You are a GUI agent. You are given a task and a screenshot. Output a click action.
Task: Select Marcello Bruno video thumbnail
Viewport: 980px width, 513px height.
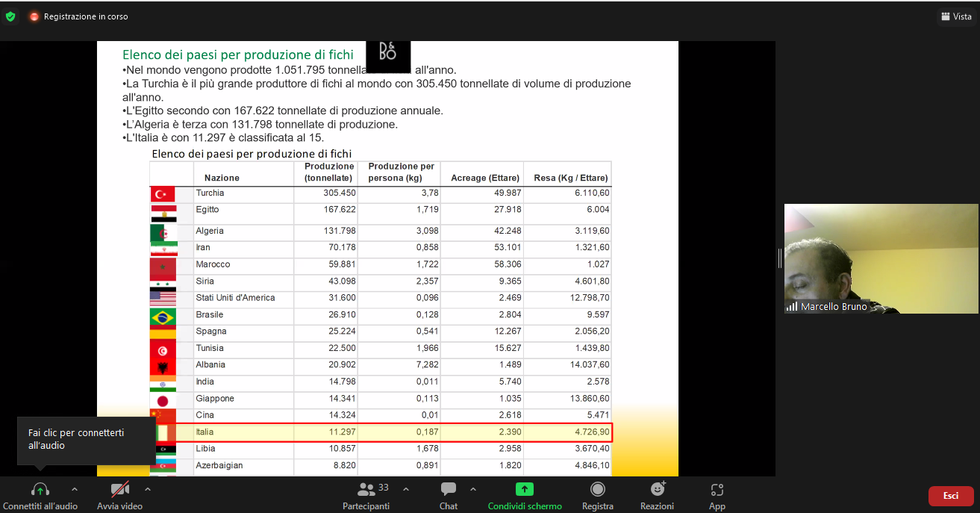pyautogui.click(x=881, y=258)
